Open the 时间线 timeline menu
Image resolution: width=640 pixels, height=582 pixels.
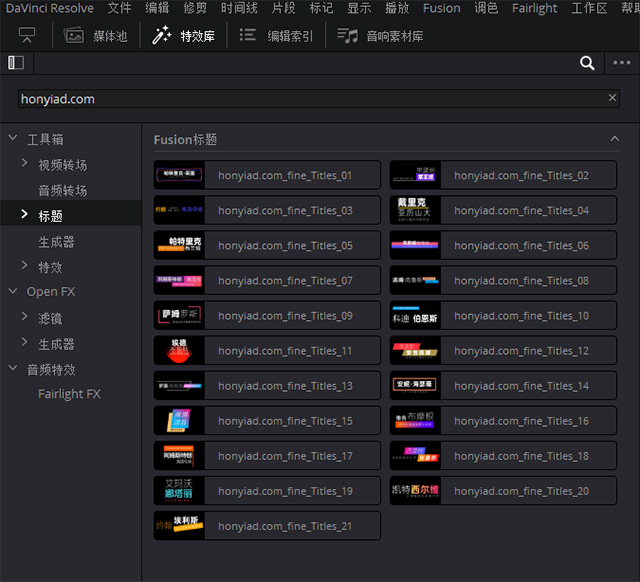click(x=239, y=8)
